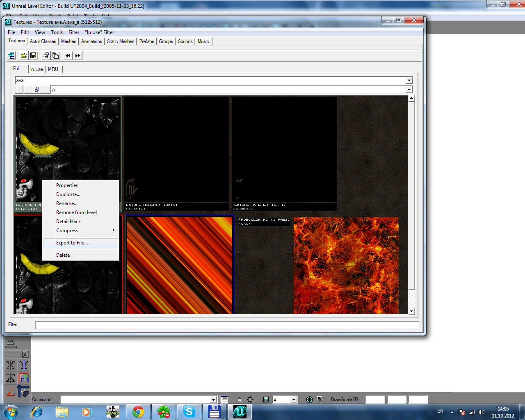Go to next group with forward arrows
The height and width of the screenshot is (420, 525).
tap(78, 56)
